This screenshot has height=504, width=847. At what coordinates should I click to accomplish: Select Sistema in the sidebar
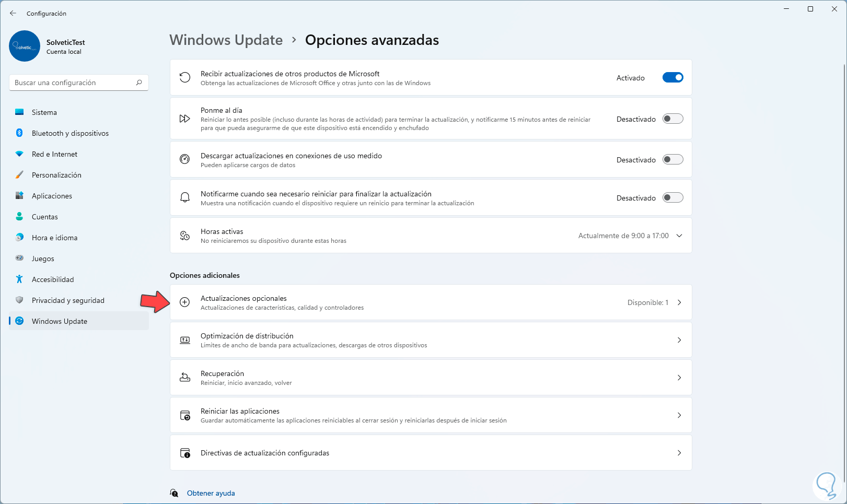coord(79,112)
